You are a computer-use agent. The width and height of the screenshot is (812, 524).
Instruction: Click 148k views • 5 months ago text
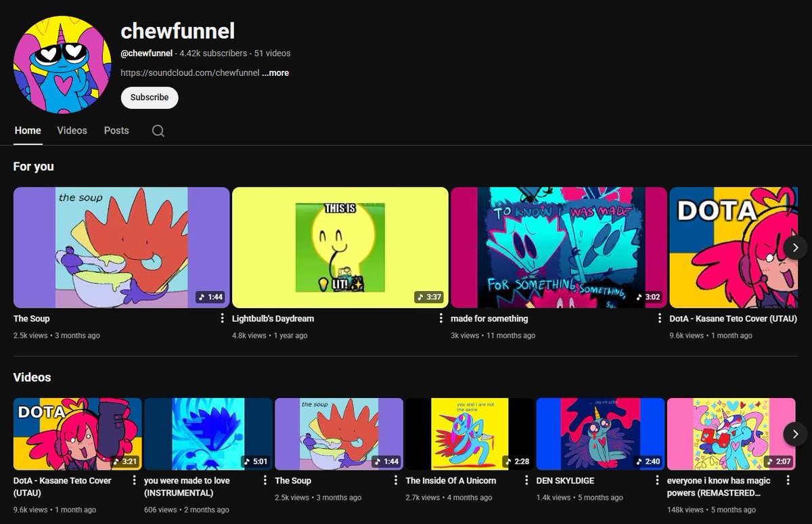coord(712,510)
